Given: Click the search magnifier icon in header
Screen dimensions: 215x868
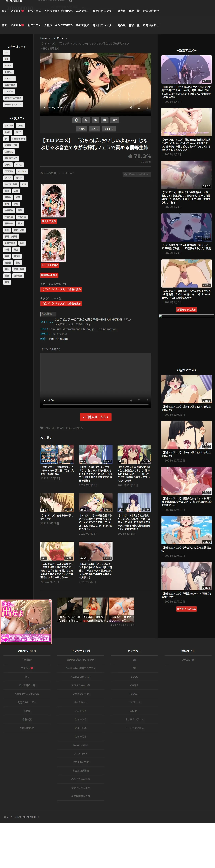Looking at the screenshot, I should [x=71, y=1].
